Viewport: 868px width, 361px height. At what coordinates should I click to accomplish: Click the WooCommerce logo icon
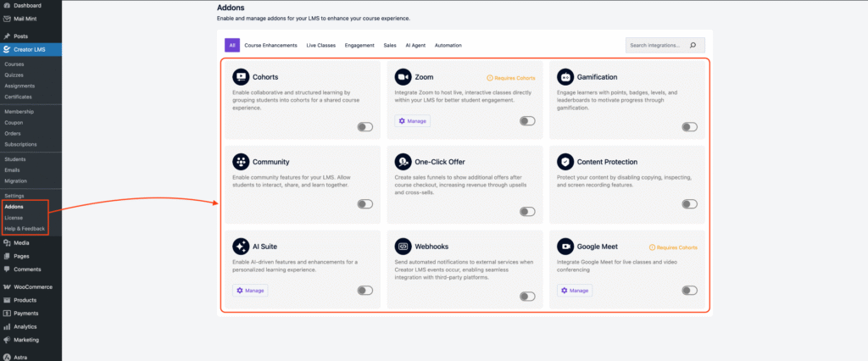7,286
